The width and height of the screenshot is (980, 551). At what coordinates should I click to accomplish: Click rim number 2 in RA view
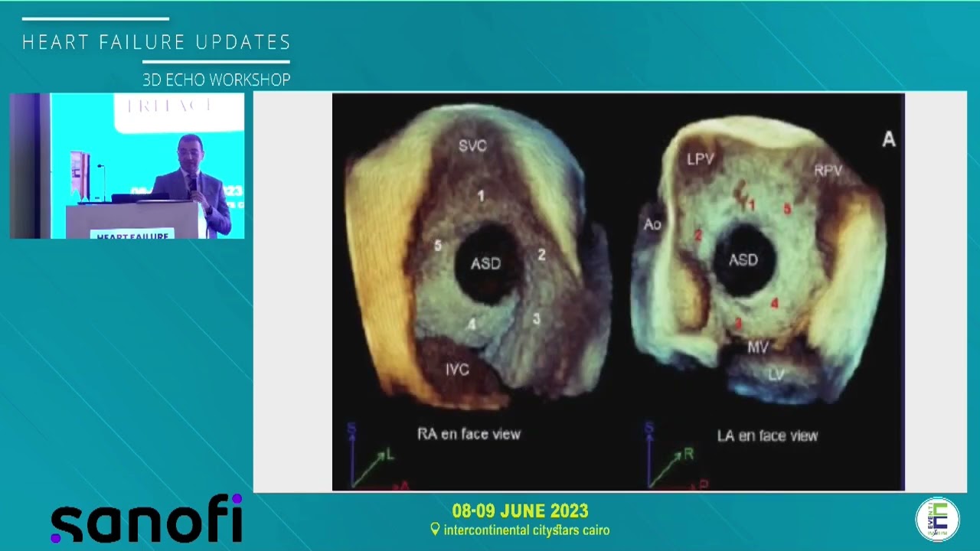[x=541, y=255]
